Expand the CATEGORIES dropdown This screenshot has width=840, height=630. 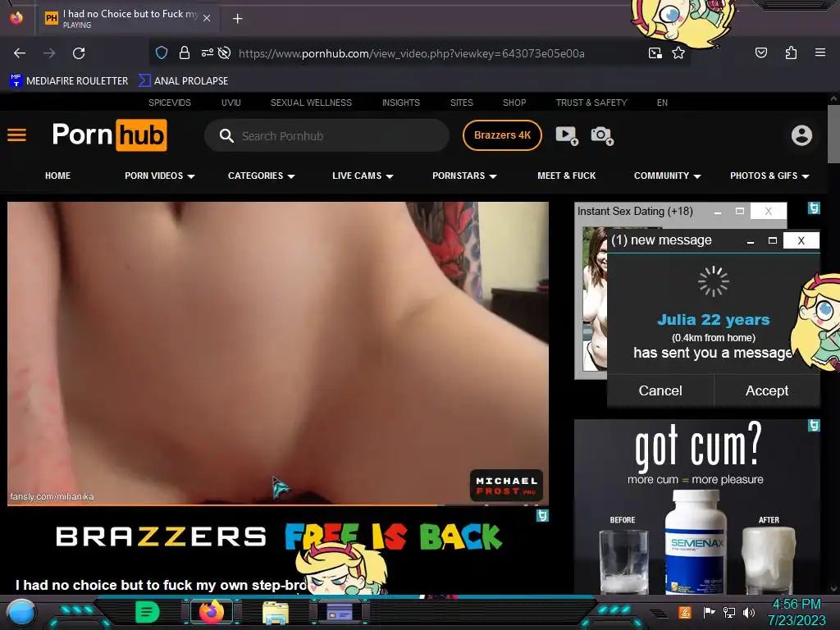point(262,176)
